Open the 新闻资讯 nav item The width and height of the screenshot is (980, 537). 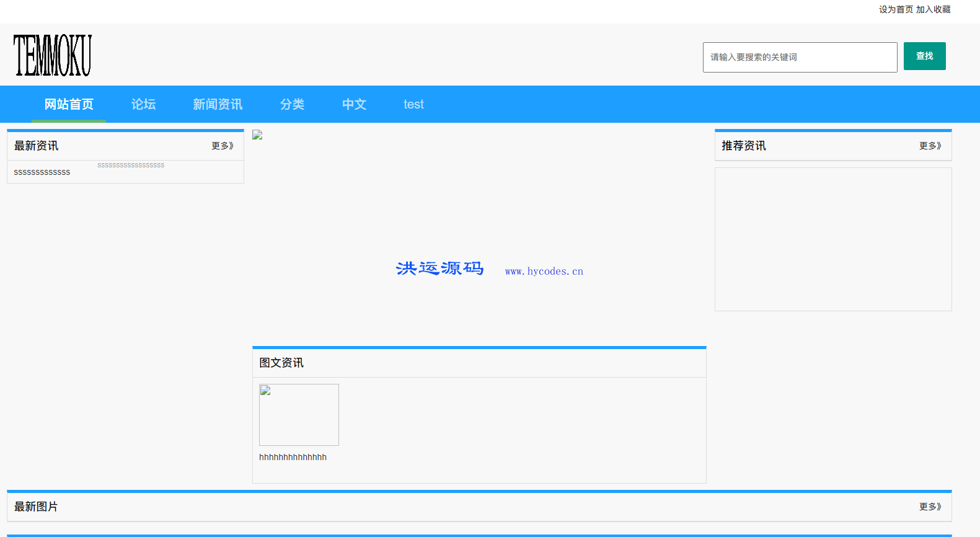(x=218, y=104)
